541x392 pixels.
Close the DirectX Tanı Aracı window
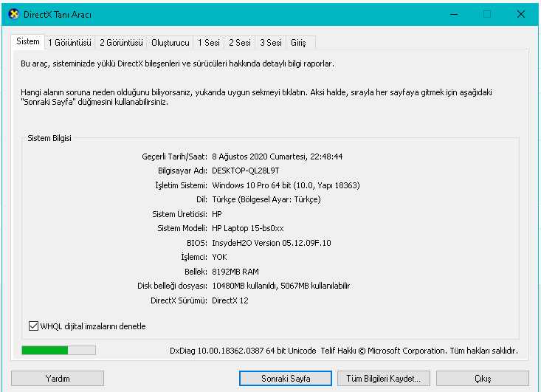[x=521, y=15]
